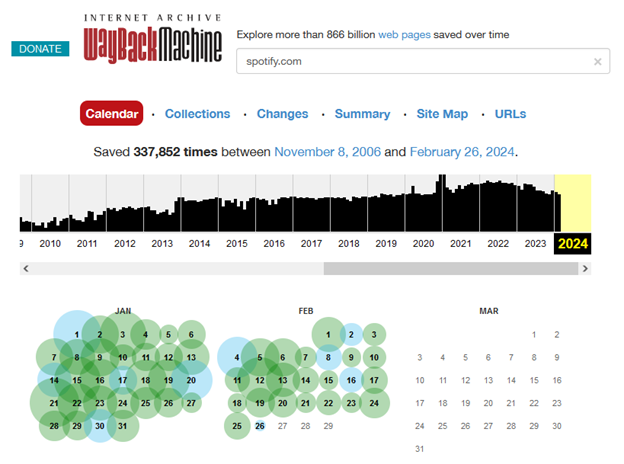
Task: Switch to the Collections tab
Action: 197,114
